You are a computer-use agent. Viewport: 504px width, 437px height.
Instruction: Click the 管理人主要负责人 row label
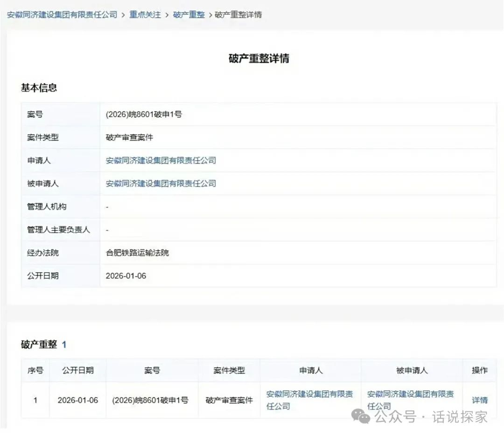58,230
